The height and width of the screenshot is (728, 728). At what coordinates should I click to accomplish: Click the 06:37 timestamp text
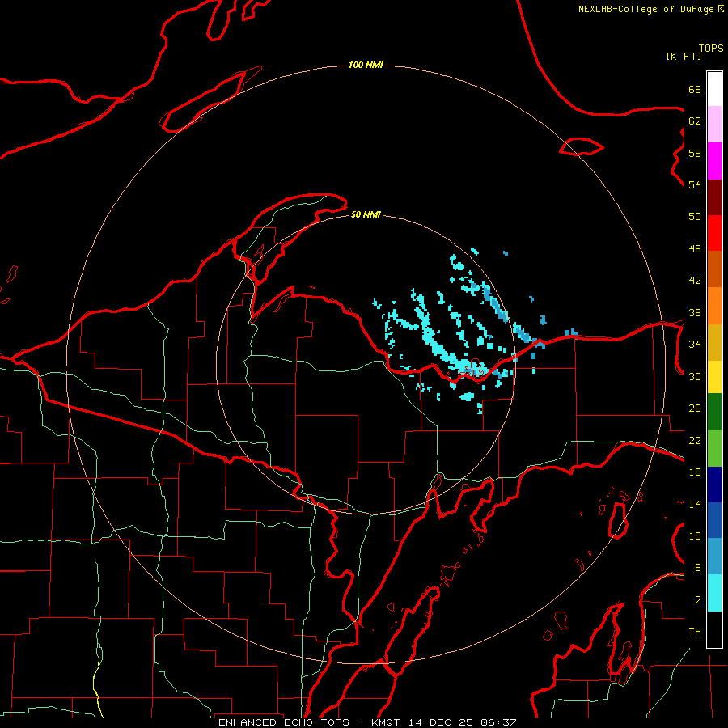coord(497,722)
